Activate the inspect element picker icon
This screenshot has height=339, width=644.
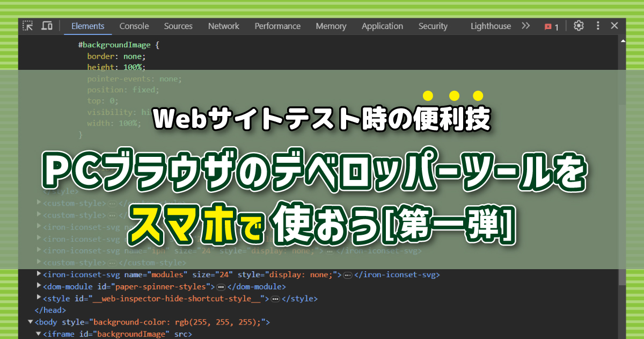tap(28, 26)
